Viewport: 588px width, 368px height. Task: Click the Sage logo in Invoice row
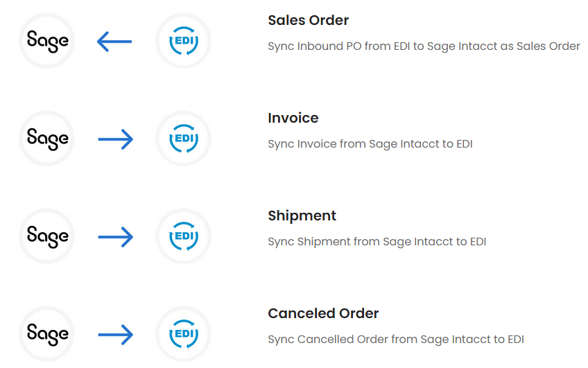click(47, 139)
